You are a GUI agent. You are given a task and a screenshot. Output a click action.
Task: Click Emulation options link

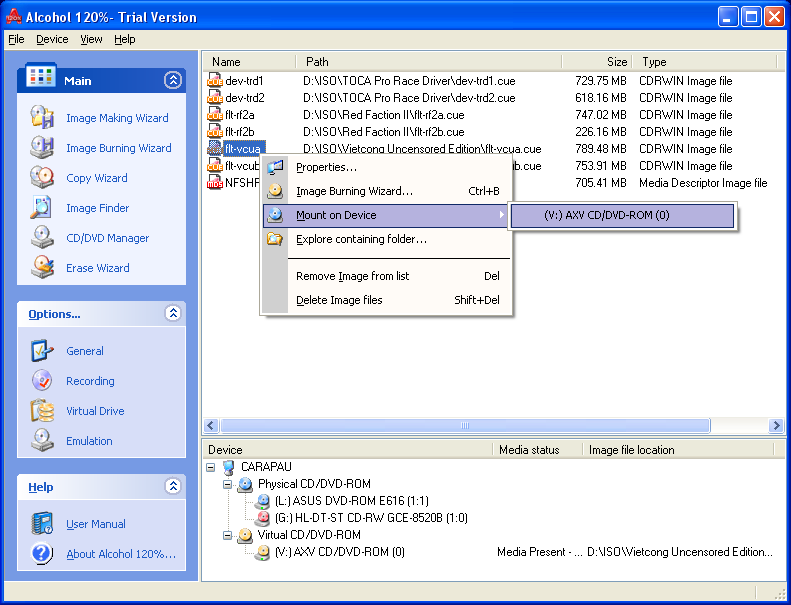tap(89, 441)
